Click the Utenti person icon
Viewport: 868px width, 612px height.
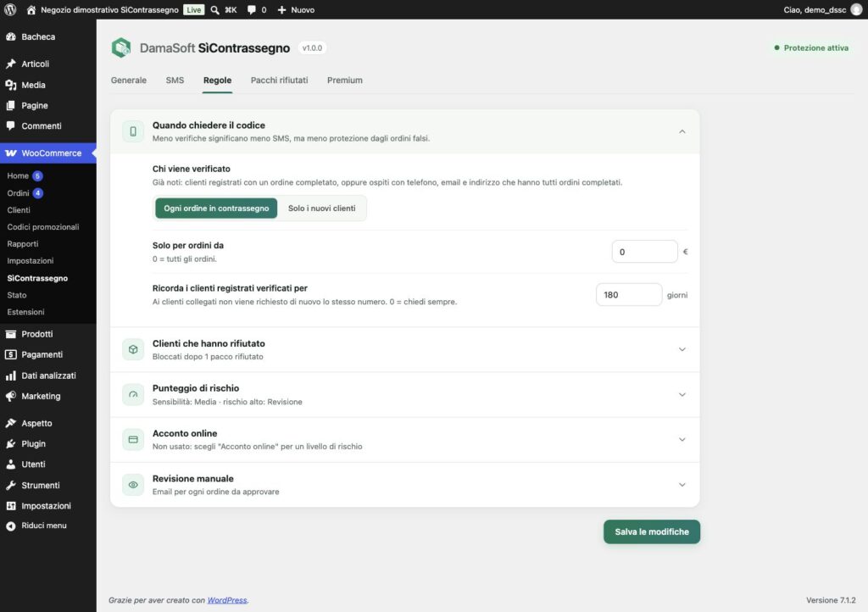point(10,465)
